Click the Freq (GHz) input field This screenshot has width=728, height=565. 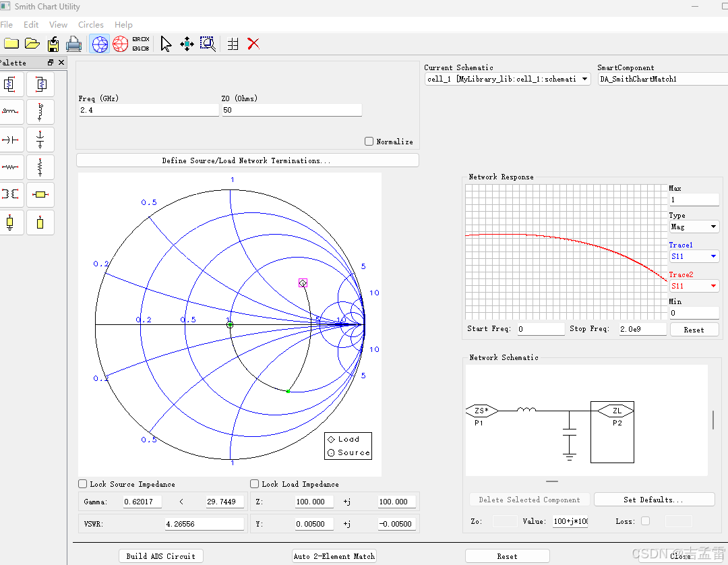click(148, 110)
